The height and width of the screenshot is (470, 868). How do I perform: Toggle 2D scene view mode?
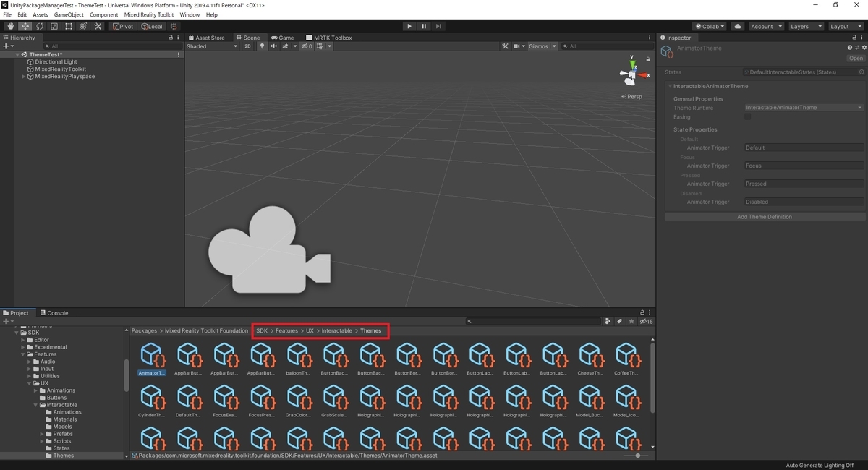click(x=247, y=46)
